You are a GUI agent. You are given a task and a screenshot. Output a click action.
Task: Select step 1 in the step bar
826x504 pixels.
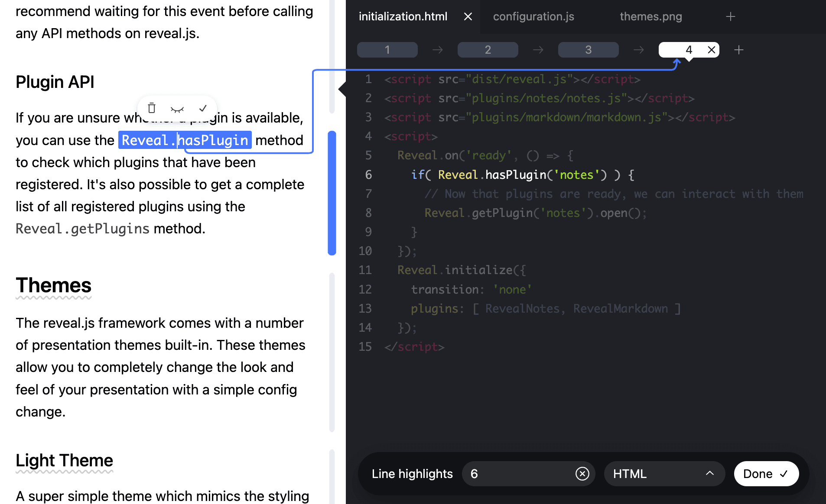click(387, 50)
